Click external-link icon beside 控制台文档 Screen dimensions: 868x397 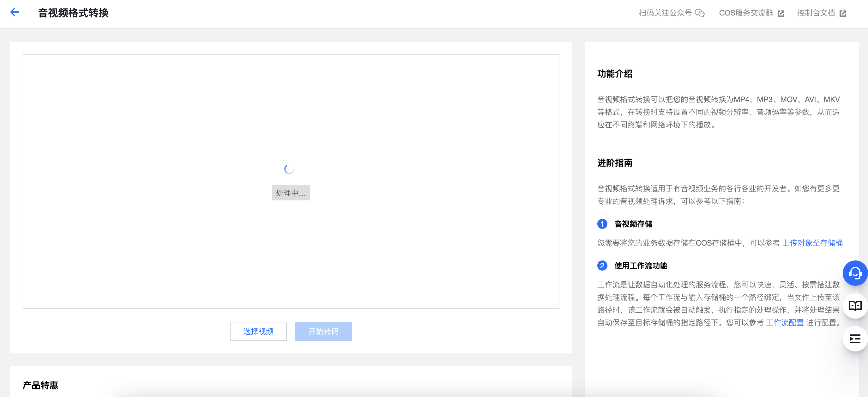[x=843, y=14]
